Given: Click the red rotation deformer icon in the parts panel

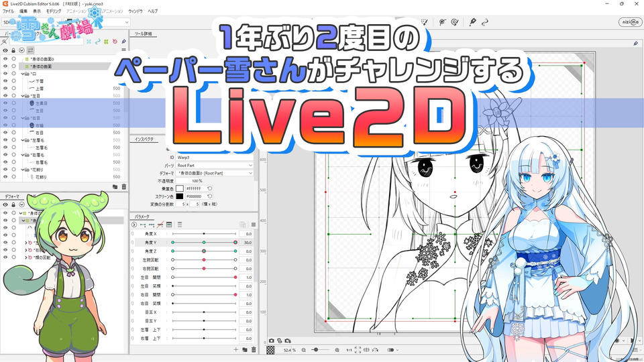Looking at the screenshot, I should (115, 42).
